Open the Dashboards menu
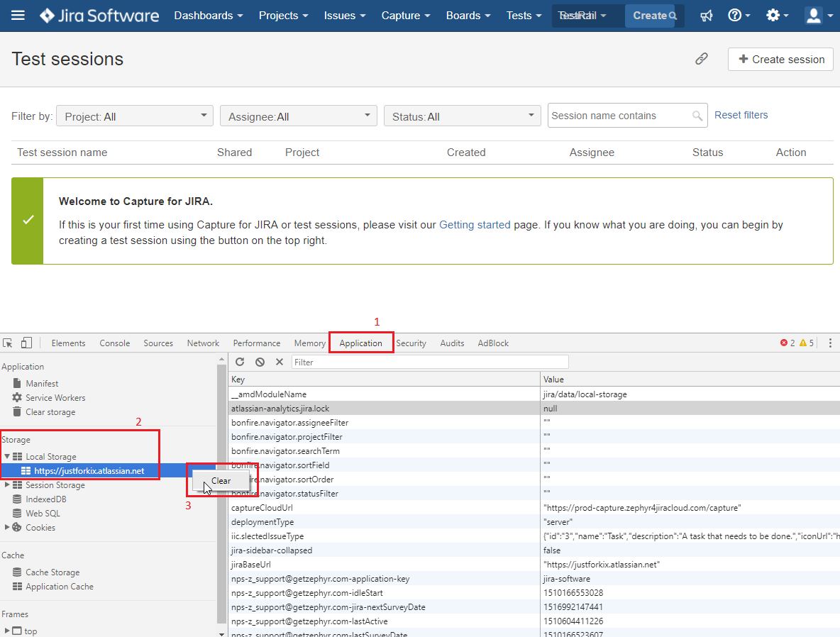The height and width of the screenshot is (637, 840). (x=209, y=16)
